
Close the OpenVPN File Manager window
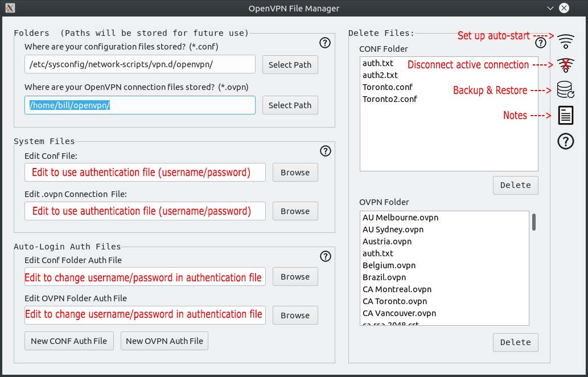(564, 8)
